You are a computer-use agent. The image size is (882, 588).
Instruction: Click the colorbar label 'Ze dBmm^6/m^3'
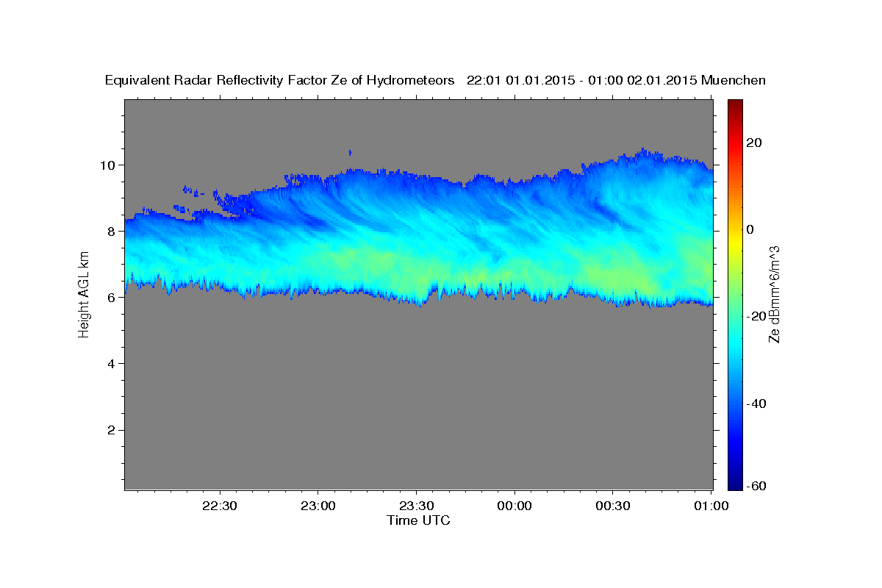click(x=773, y=294)
